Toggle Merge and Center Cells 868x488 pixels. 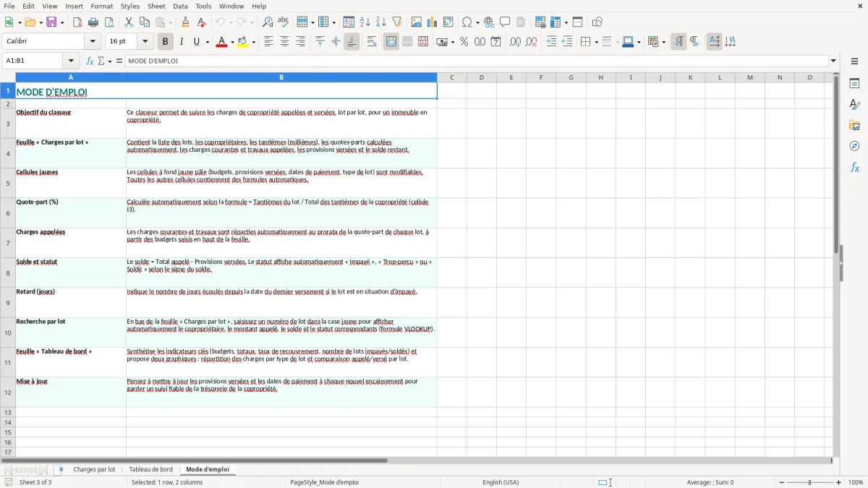point(391,42)
